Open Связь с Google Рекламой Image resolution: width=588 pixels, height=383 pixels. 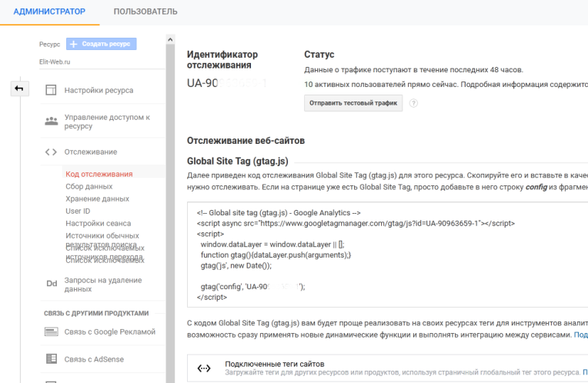pyautogui.click(x=110, y=331)
